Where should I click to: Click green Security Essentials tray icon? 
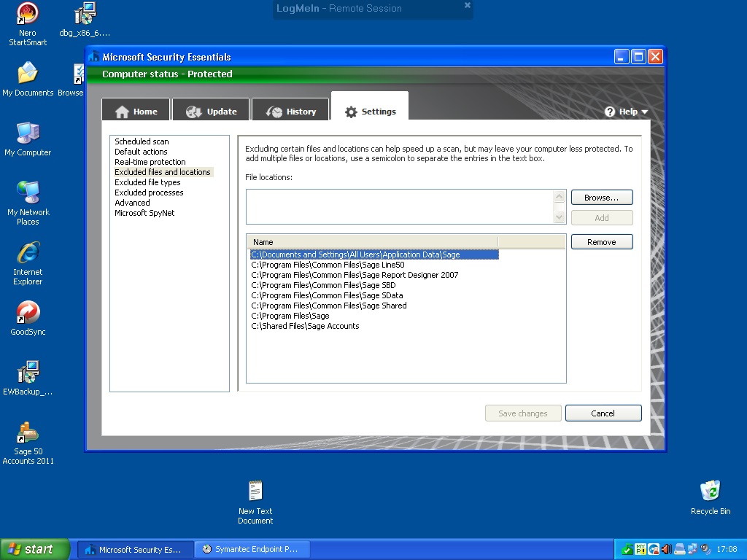[x=627, y=550]
